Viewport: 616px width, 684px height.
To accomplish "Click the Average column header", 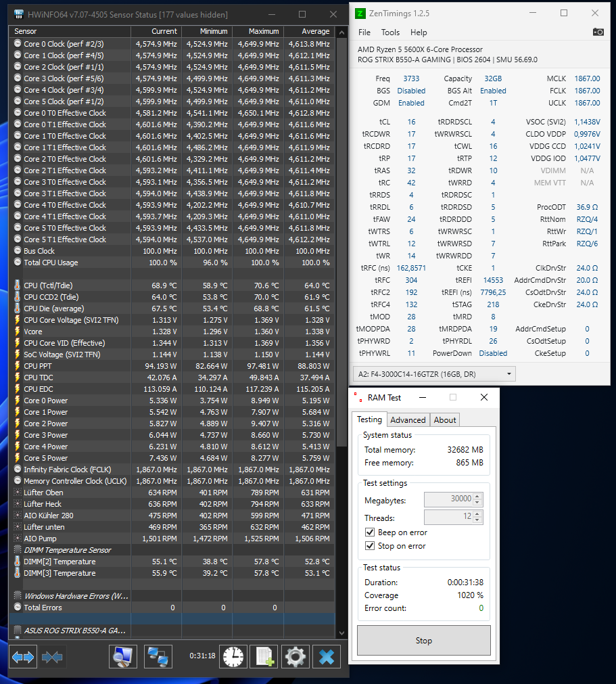I will pyautogui.click(x=309, y=31).
